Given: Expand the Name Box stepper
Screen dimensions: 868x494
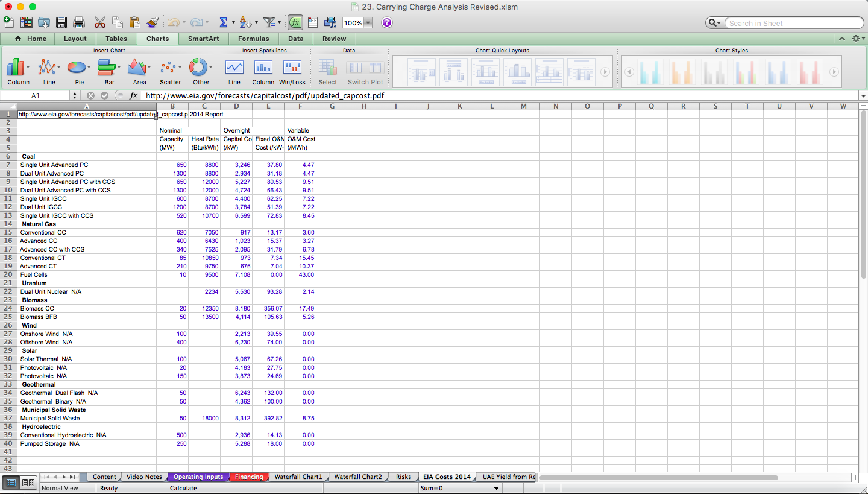Looking at the screenshot, I should [75, 95].
